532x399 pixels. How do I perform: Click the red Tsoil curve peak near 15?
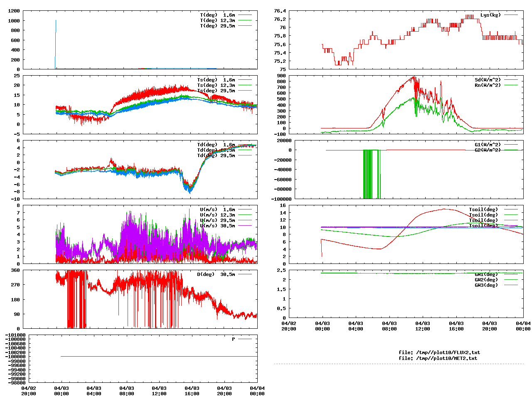[444, 209]
